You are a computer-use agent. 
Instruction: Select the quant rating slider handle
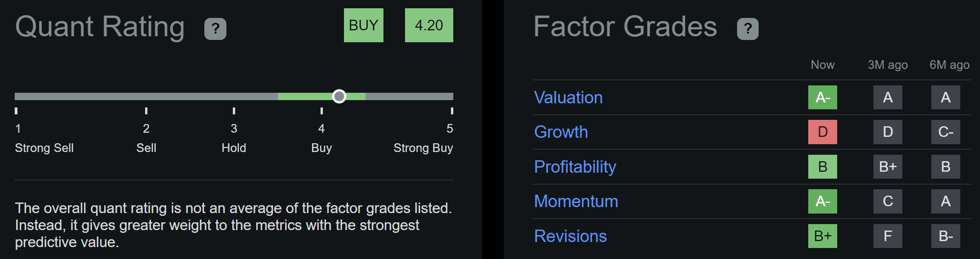[339, 96]
